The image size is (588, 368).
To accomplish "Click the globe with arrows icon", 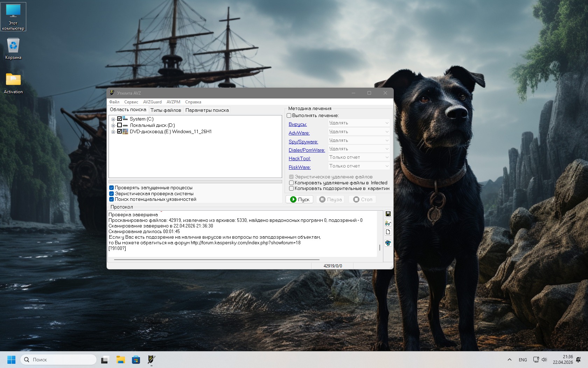I will pyautogui.click(x=388, y=243).
